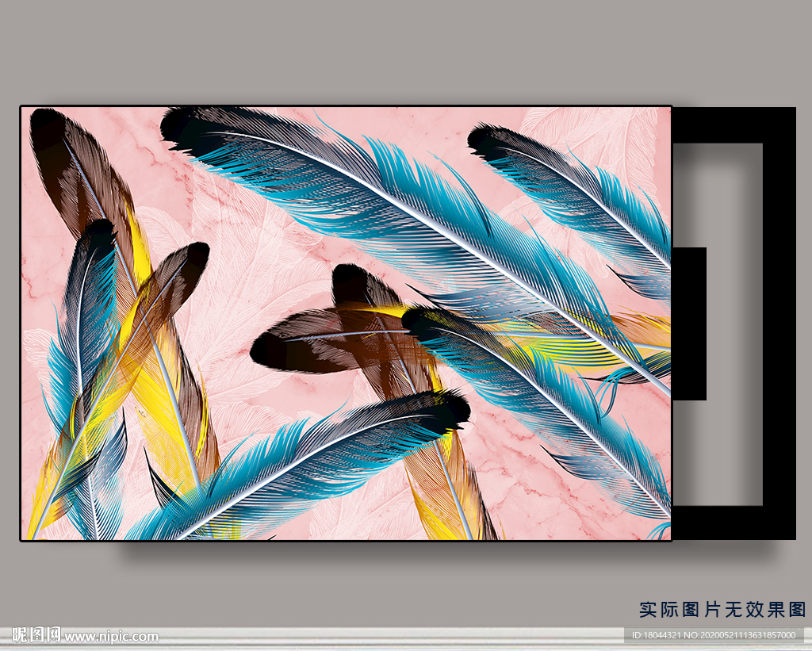The width and height of the screenshot is (812, 651).
Task: Click the text "实际图片无效果图"
Action: tap(722, 610)
